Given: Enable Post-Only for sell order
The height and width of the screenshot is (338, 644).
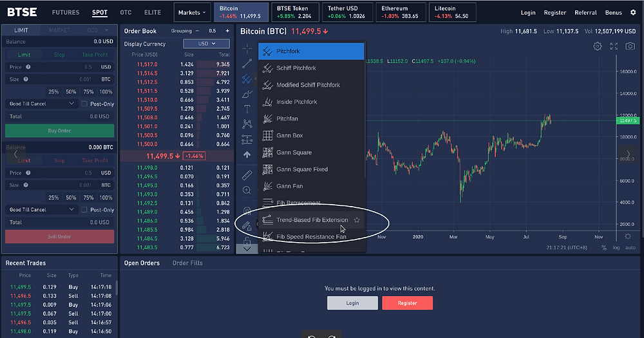Looking at the screenshot, I should click(84, 210).
